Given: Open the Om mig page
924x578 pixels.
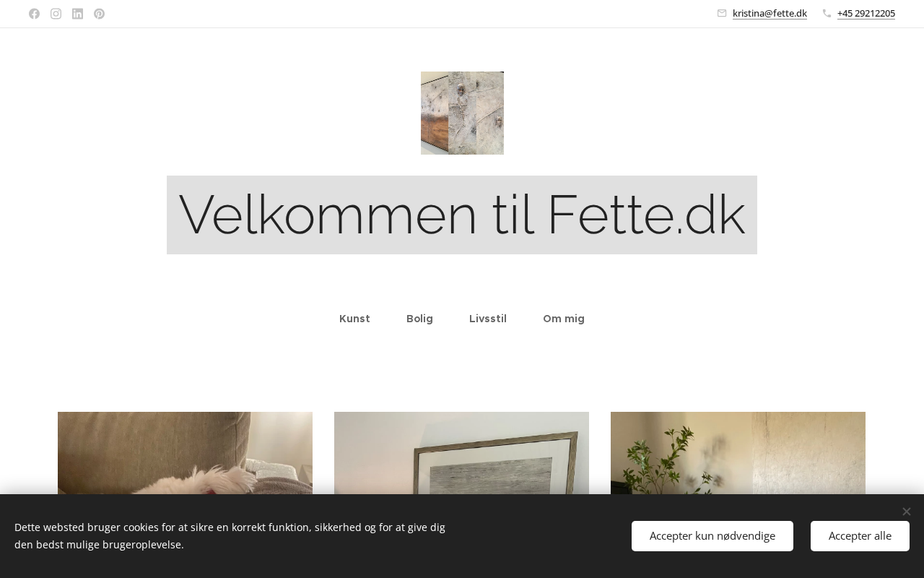Looking at the screenshot, I should click(564, 319).
